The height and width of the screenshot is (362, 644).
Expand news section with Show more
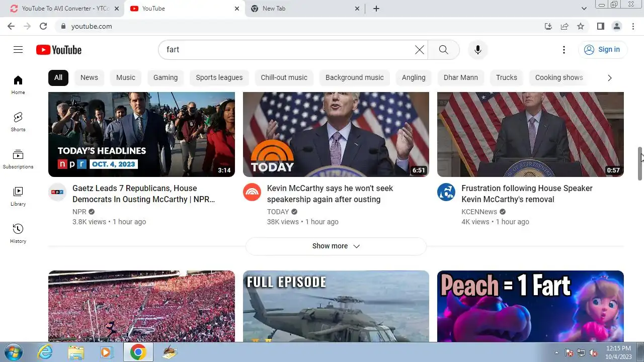click(336, 246)
